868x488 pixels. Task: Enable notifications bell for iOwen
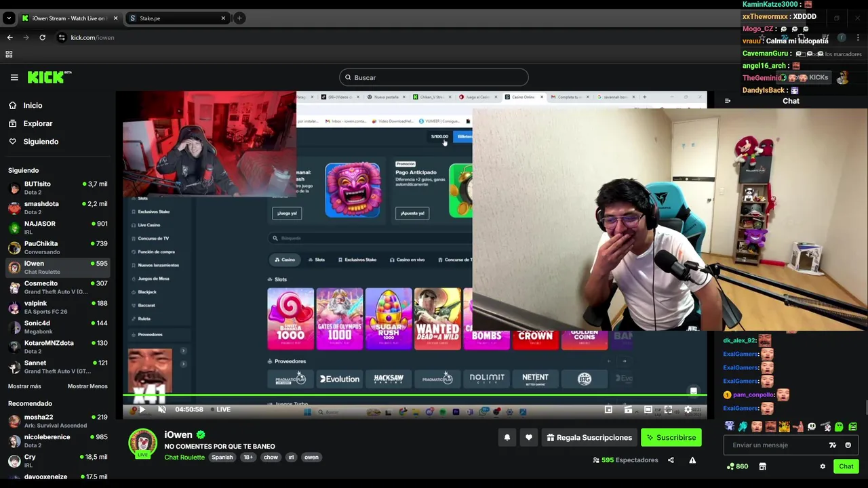coord(507,438)
